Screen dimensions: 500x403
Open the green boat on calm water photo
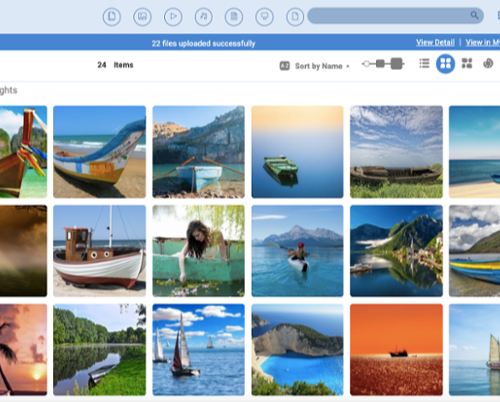click(x=297, y=152)
